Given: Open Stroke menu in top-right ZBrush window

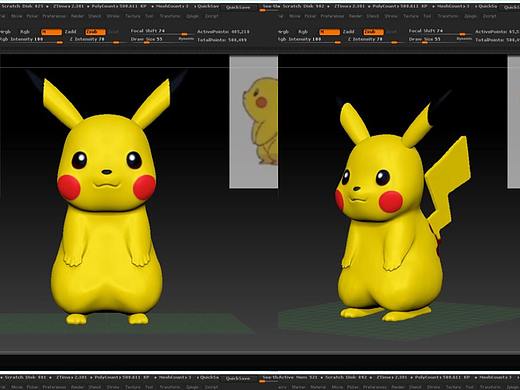Looking at the screenshot, I should tap(391, 16).
